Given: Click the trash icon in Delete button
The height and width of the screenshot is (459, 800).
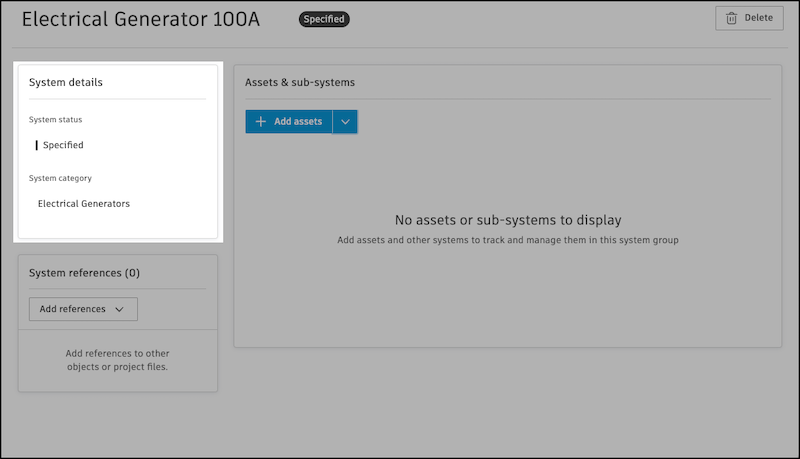Looking at the screenshot, I should [731, 18].
